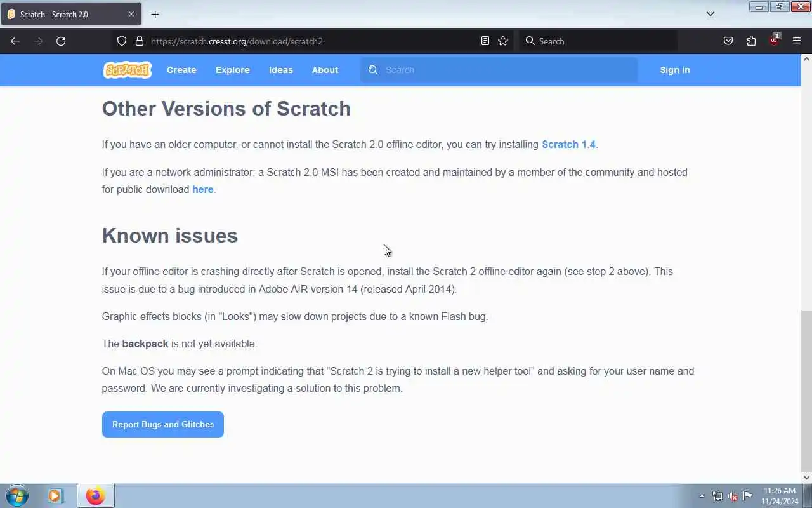
Task: Open the media player taskbar icon
Action: point(56,495)
